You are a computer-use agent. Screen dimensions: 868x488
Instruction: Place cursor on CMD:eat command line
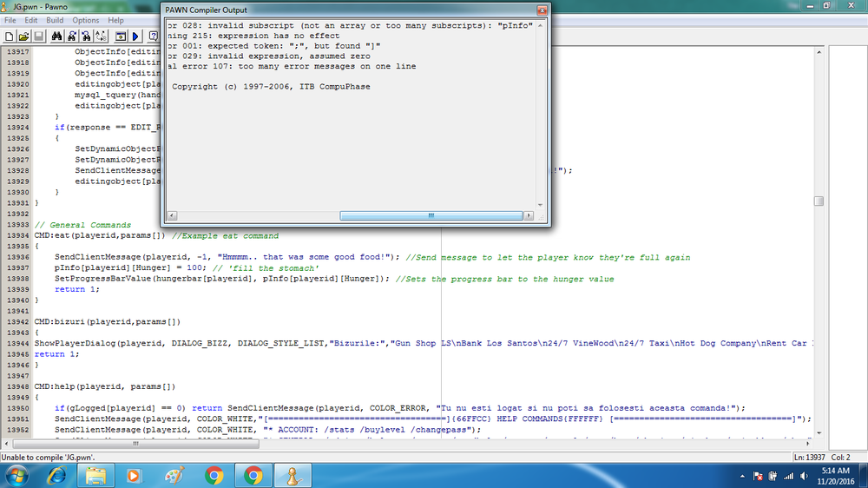click(x=156, y=236)
